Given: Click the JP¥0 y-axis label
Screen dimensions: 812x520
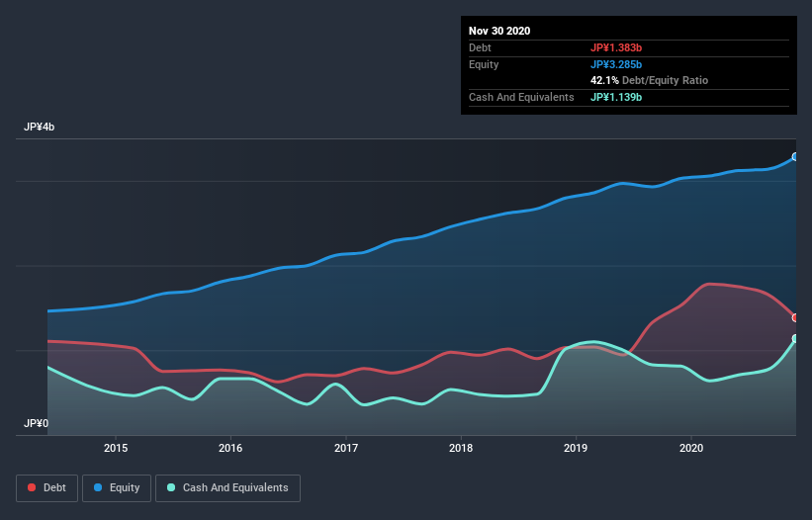Looking at the screenshot, I should pos(37,423).
